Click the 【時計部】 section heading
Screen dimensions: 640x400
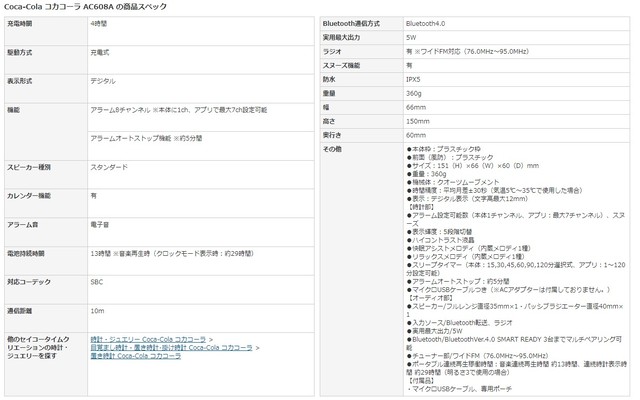pos(420,207)
